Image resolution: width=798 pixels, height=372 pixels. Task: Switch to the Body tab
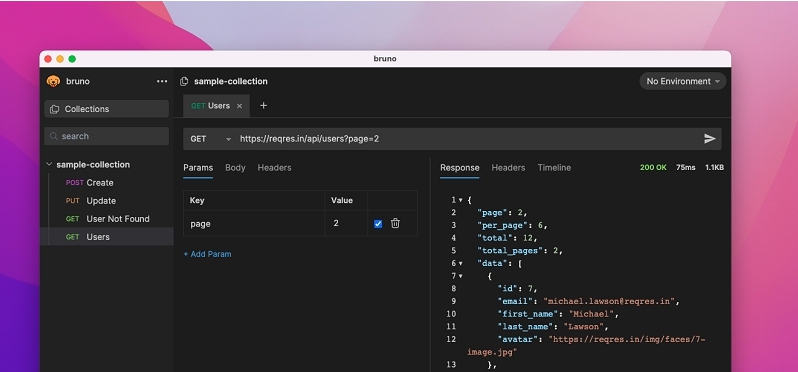pos(235,167)
